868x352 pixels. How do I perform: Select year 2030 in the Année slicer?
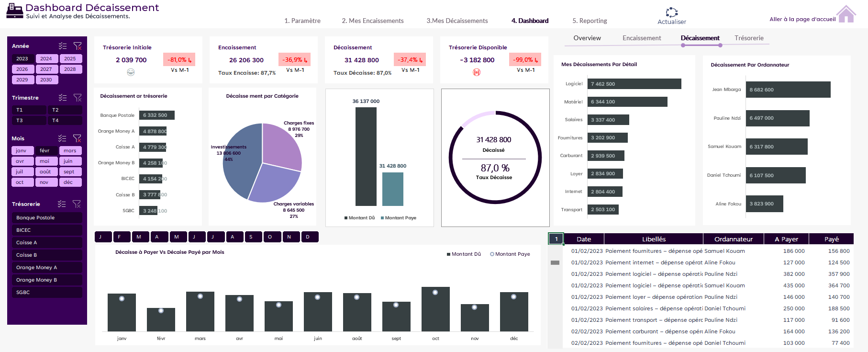tap(46, 79)
